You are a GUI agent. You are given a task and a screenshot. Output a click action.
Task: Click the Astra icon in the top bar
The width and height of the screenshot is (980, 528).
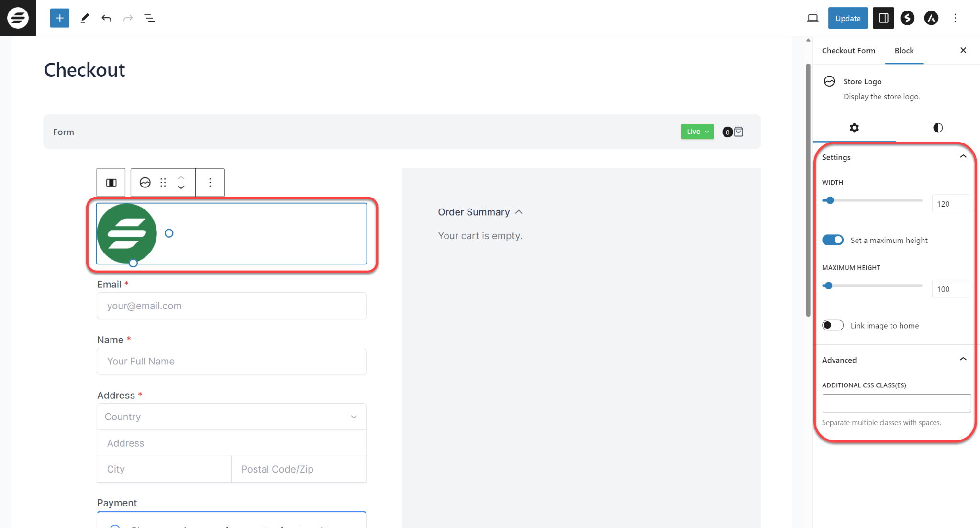coord(932,18)
